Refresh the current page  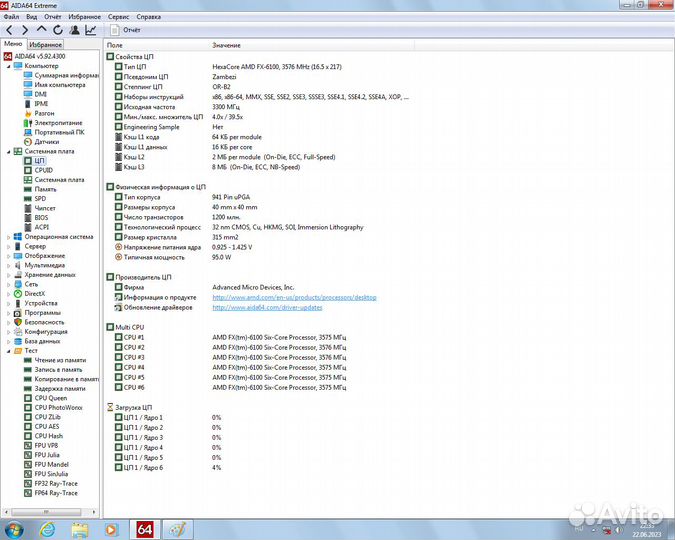coord(58,30)
